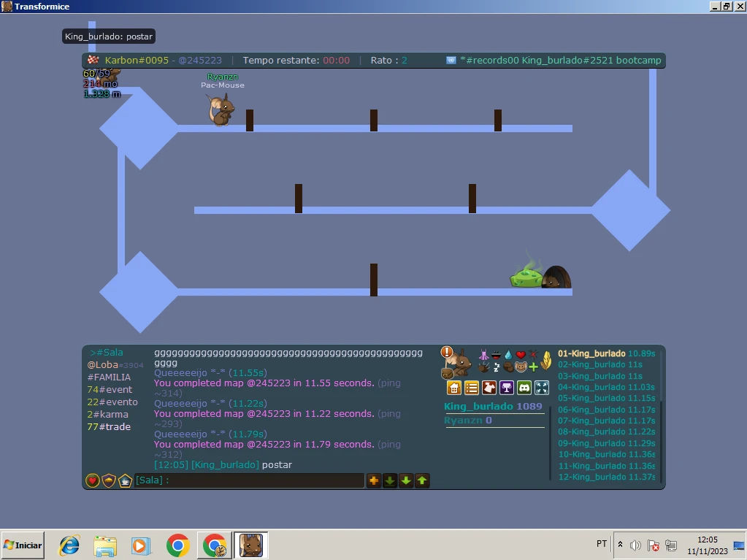Open the file explorer taskbar icon
Screen dimensions: 747x560
[x=105, y=545]
